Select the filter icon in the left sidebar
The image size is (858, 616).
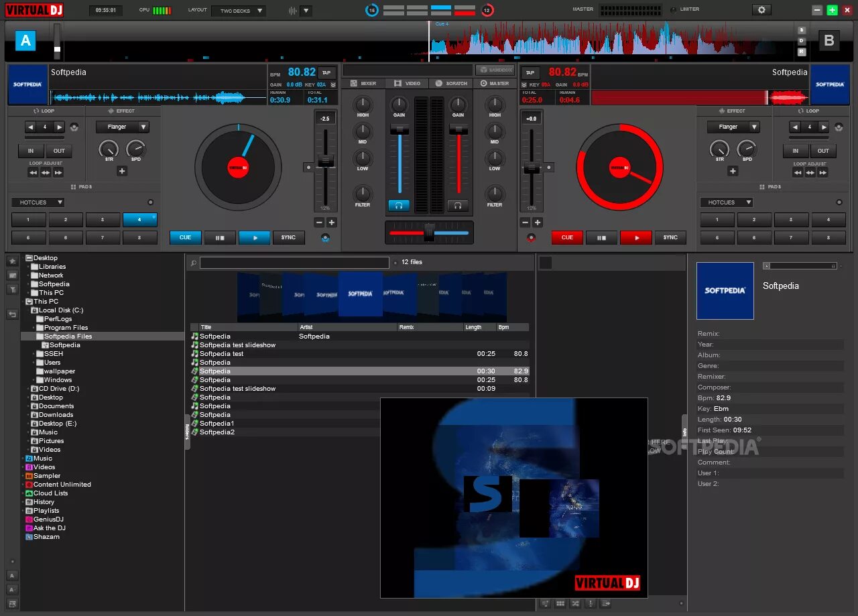point(12,288)
